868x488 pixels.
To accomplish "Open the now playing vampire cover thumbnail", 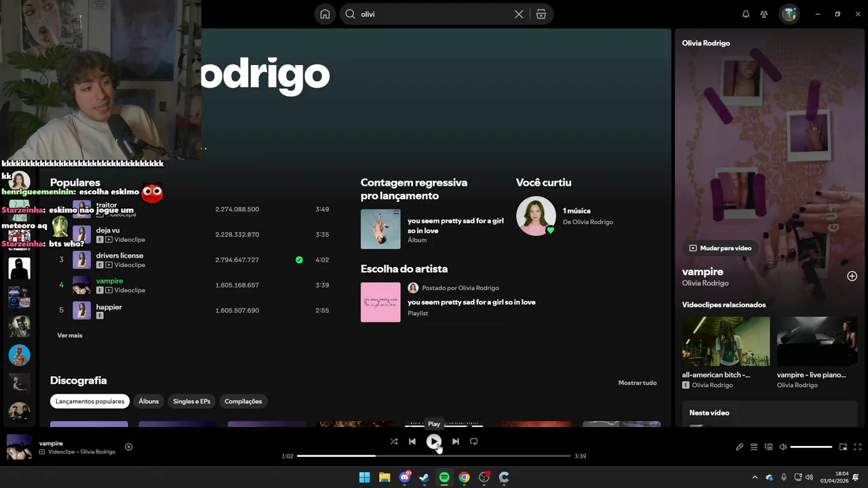I will tap(19, 447).
